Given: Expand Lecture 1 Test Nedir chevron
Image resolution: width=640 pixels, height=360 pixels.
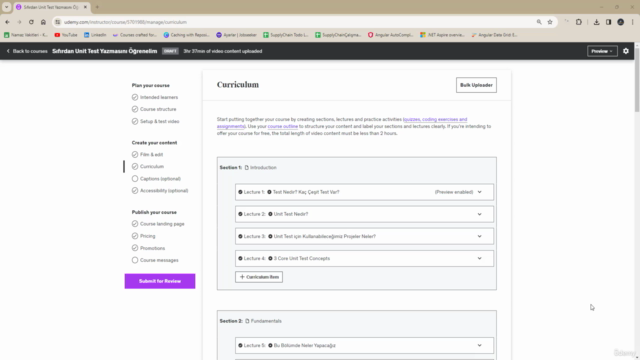Looking at the screenshot, I should coord(480,192).
